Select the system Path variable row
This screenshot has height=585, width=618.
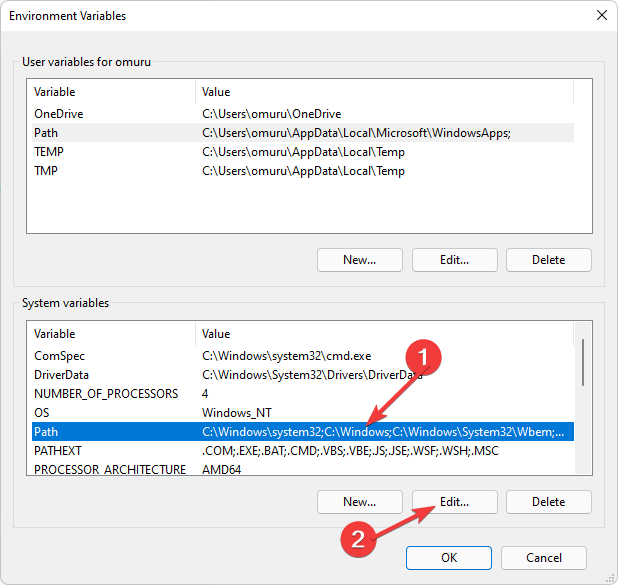point(303,432)
